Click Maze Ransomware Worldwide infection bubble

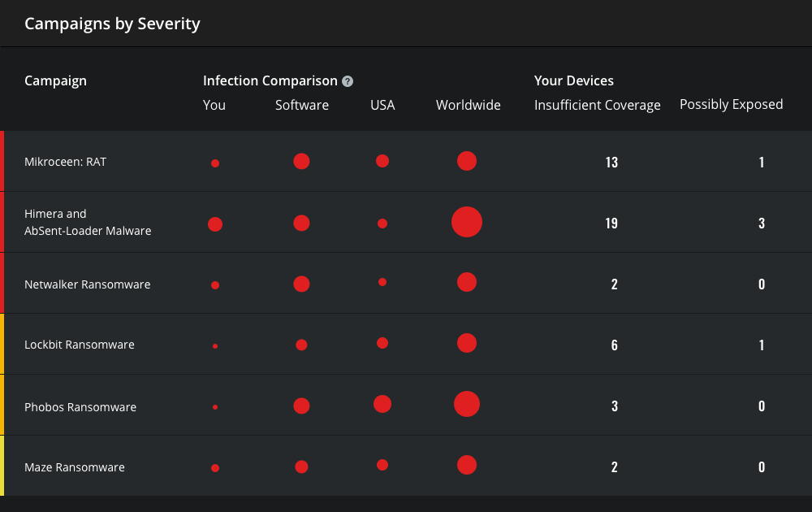coord(467,465)
